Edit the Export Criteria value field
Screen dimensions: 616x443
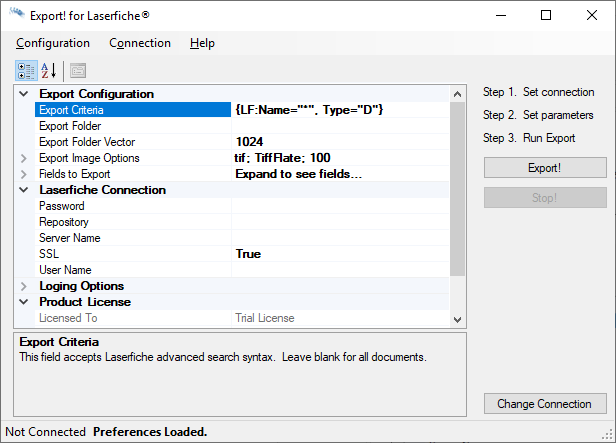(x=340, y=110)
